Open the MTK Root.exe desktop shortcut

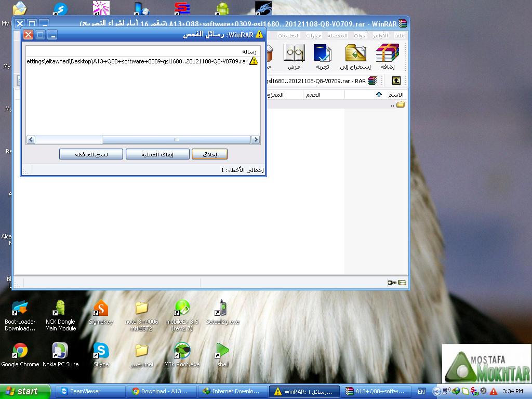(x=182, y=355)
